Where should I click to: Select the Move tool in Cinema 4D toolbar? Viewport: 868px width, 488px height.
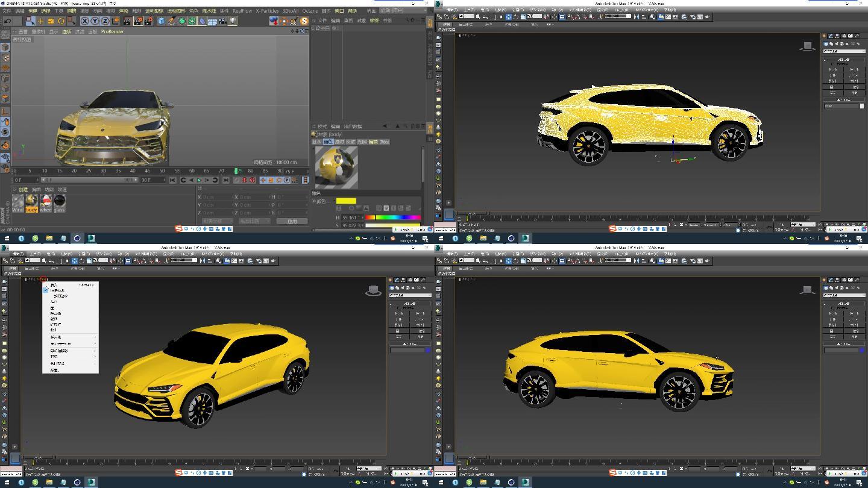coord(40,21)
